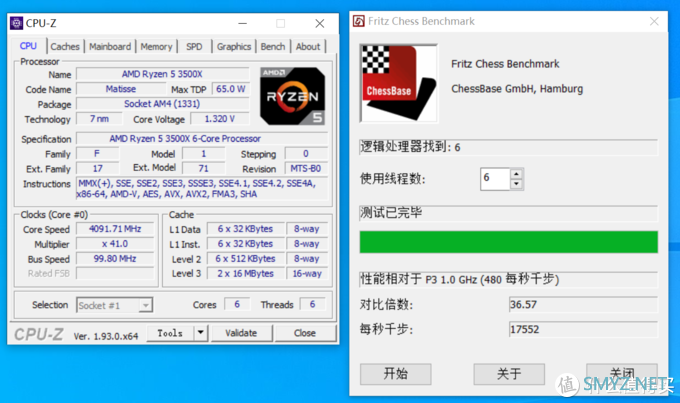Screen dimensions: 680x403
Task: Click the MTS-B0 revision value
Action: pyautogui.click(x=306, y=168)
